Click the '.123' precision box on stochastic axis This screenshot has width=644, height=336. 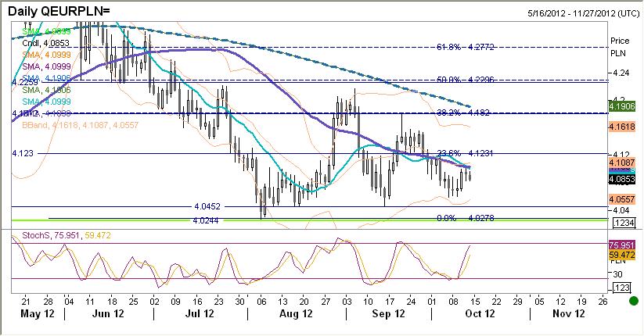click(x=621, y=288)
